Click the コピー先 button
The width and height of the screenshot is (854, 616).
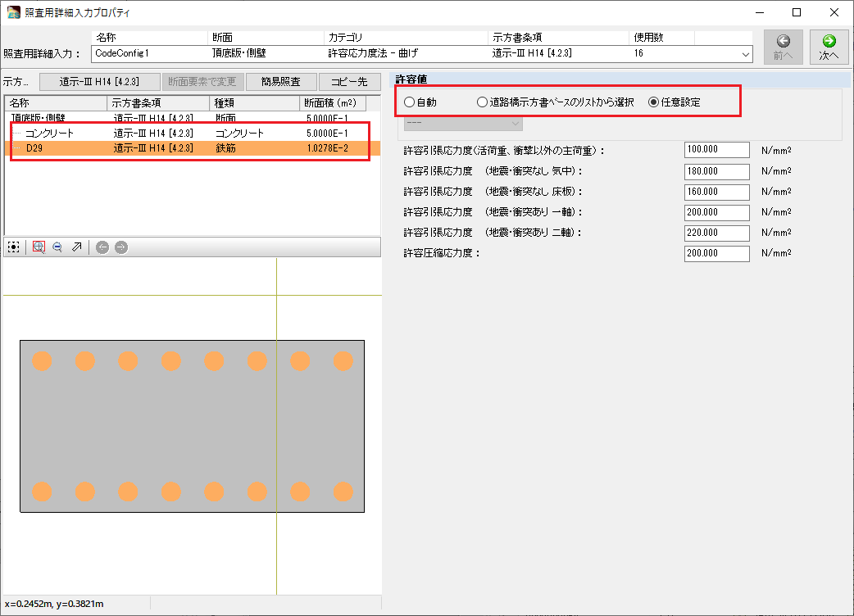click(x=349, y=82)
